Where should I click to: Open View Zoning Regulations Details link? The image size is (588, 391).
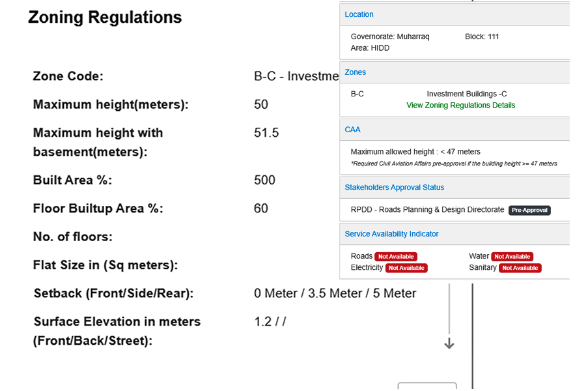(460, 106)
